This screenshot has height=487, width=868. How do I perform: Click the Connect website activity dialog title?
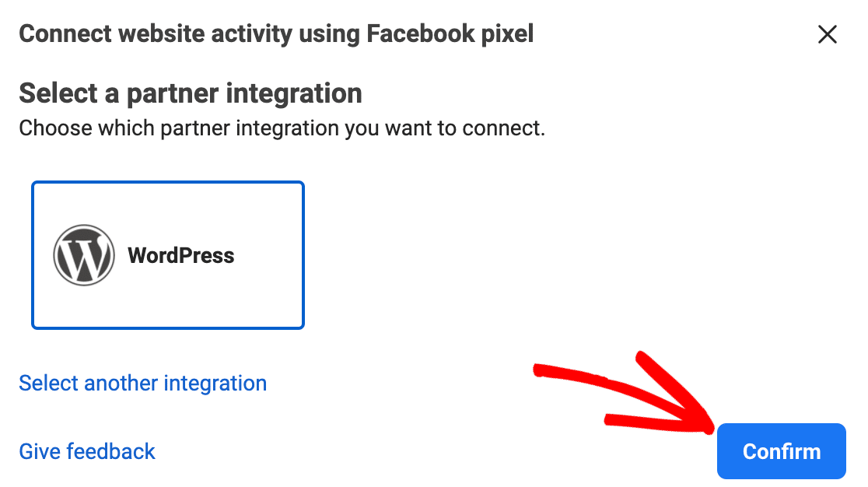(x=276, y=34)
